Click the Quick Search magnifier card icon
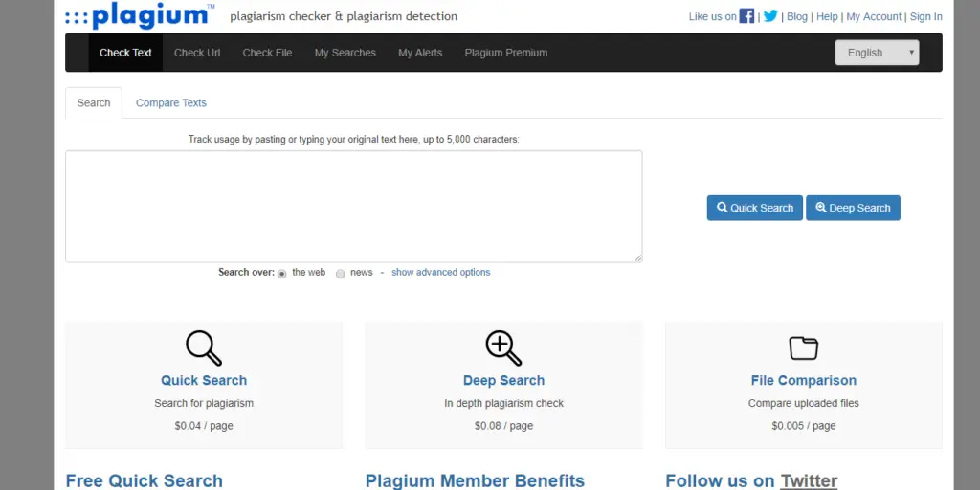Screen dimensions: 980x490 204,348
